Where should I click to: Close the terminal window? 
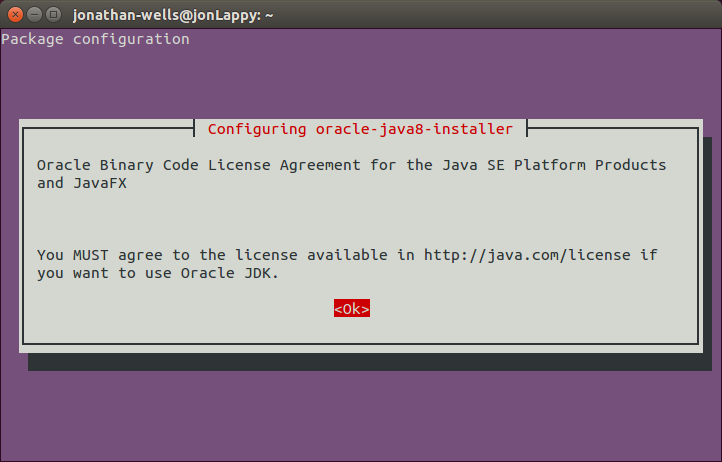pos(13,14)
